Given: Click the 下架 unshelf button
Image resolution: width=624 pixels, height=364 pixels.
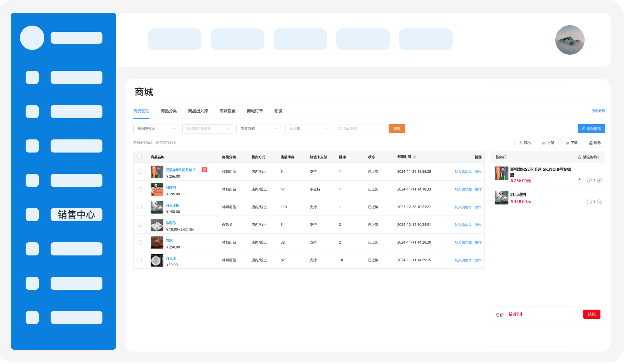Looking at the screenshot, I should coord(572,143).
